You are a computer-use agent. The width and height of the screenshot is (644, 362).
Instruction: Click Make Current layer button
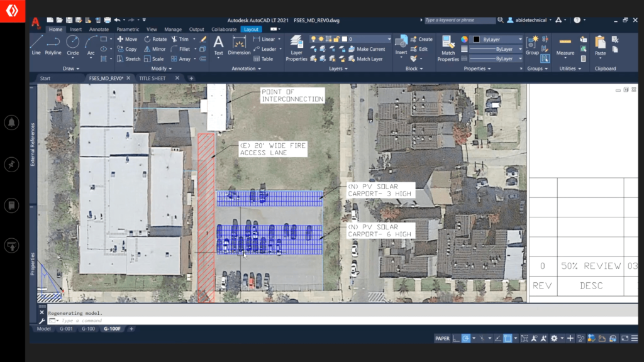[x=370, y=49]
